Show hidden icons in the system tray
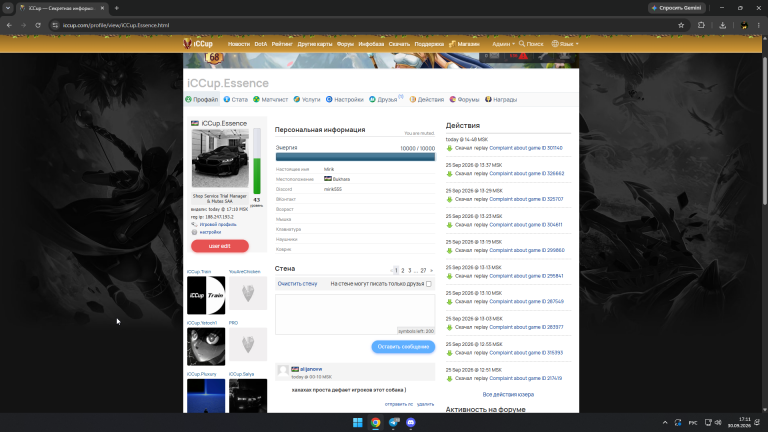 pyautogui.click(x=665, y=422)
